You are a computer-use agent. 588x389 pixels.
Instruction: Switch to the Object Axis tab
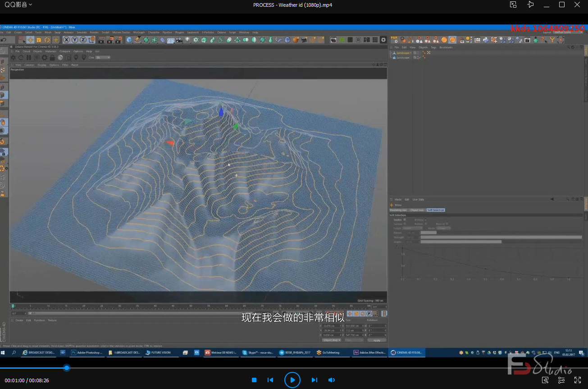[x=417, y=210]
